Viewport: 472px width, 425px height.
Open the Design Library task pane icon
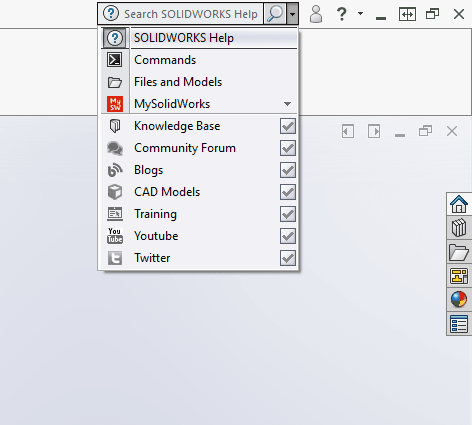click(x=459, y=228)
